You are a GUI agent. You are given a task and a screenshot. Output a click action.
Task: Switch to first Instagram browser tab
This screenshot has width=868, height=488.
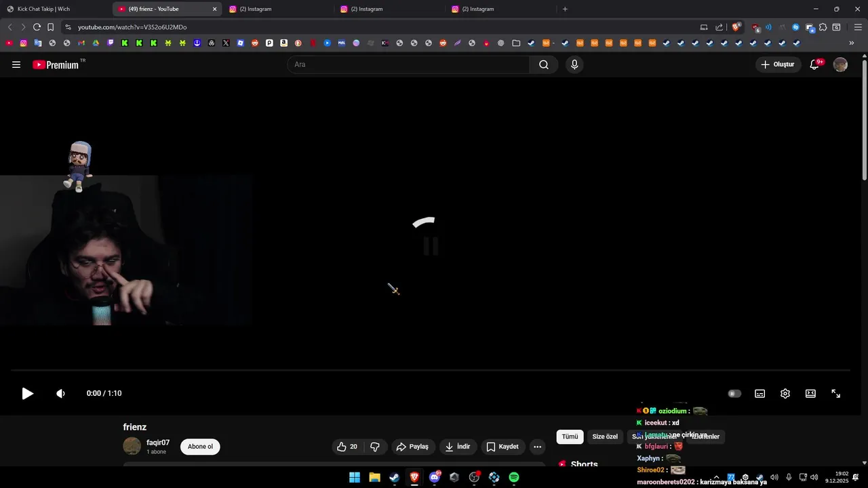[x=278, y=9]
